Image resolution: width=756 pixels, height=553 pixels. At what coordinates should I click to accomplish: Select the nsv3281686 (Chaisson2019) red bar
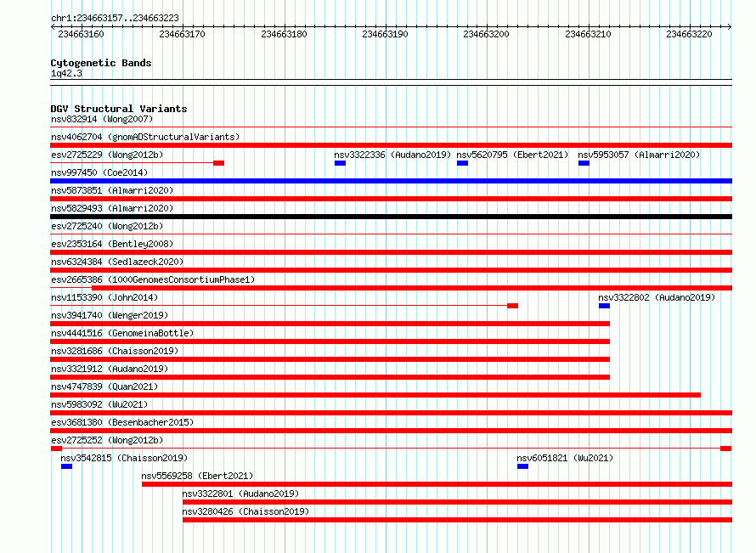[x=330, y=359]
